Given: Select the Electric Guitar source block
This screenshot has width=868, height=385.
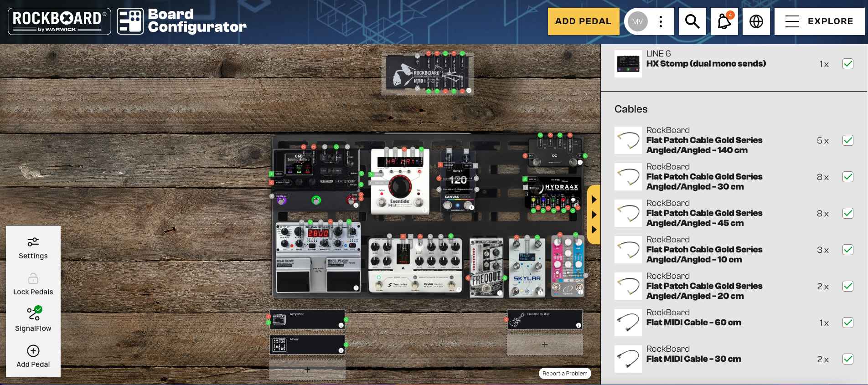Looking at the screenshot, I should click(x=544, y=319).
